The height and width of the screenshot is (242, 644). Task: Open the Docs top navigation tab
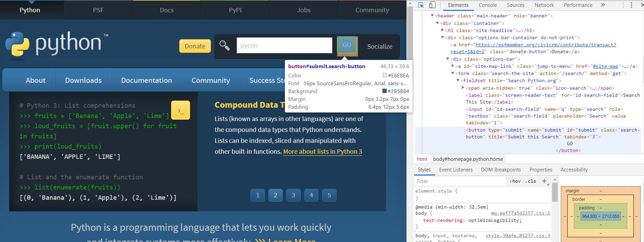[167, 10]
